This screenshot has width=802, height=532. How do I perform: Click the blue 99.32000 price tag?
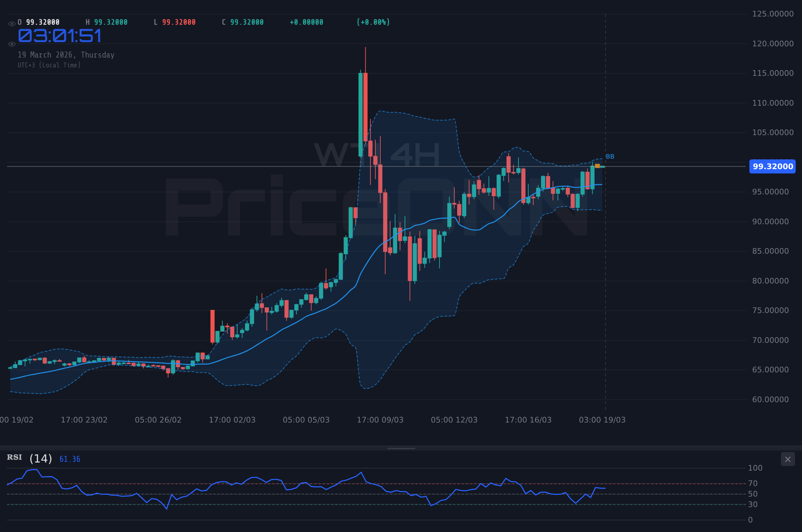coord(773,166)
